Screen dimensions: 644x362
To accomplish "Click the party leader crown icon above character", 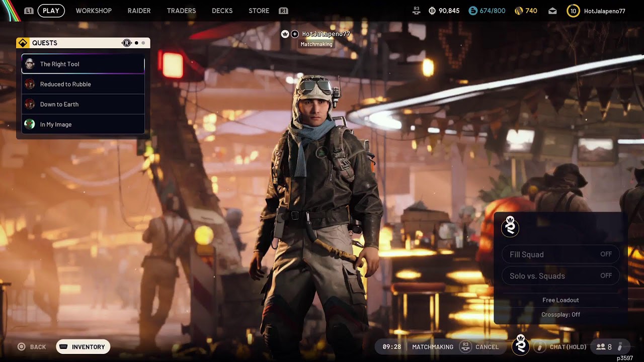I will tap(285, 34).
